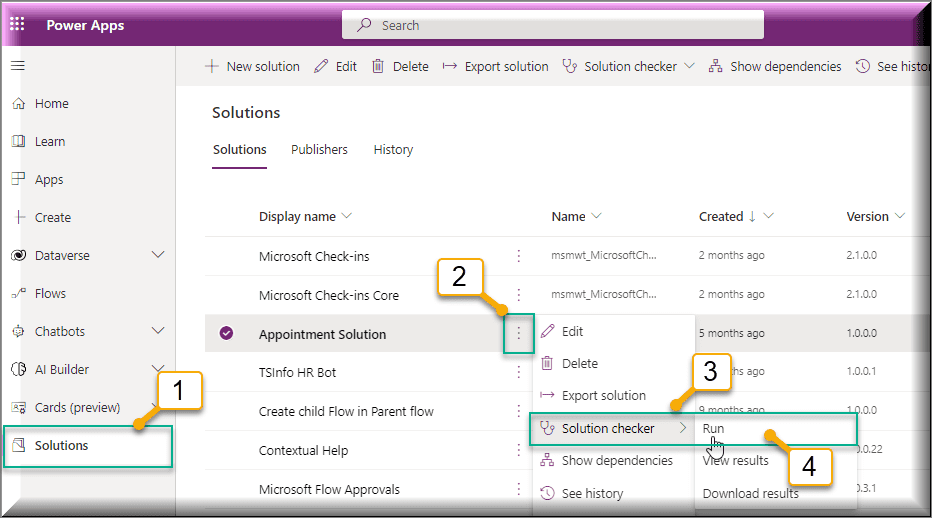
Task: Click the AI Builder icon
Action: 18,369
